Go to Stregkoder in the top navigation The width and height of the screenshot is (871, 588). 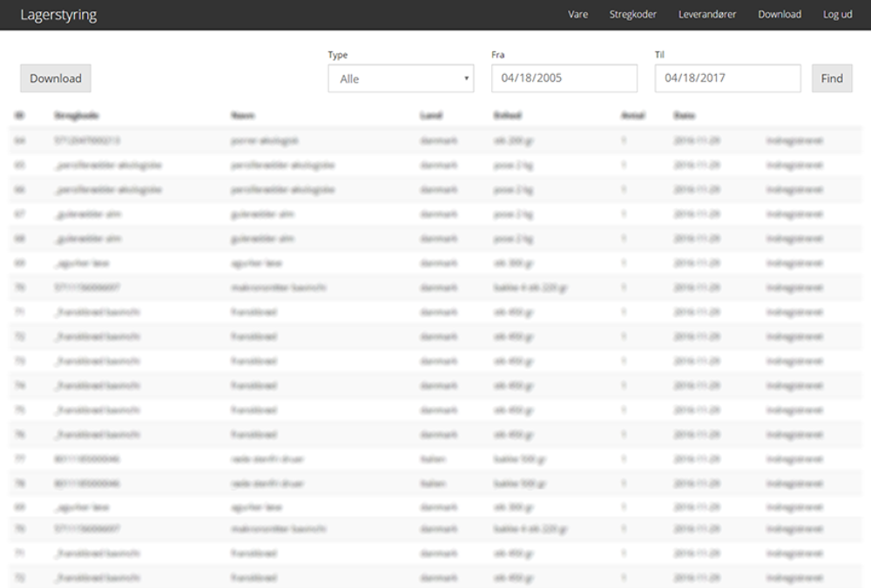(x=632, y=15)
